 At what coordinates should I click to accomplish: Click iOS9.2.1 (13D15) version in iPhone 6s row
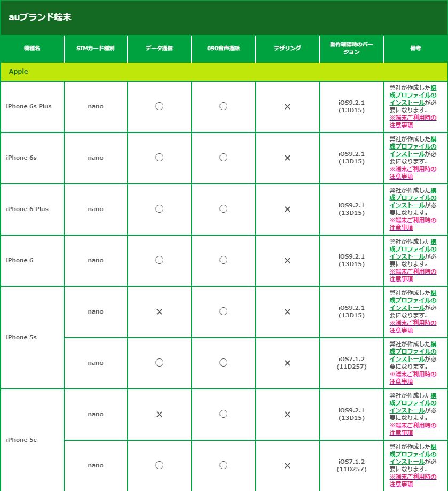point(352,158)
